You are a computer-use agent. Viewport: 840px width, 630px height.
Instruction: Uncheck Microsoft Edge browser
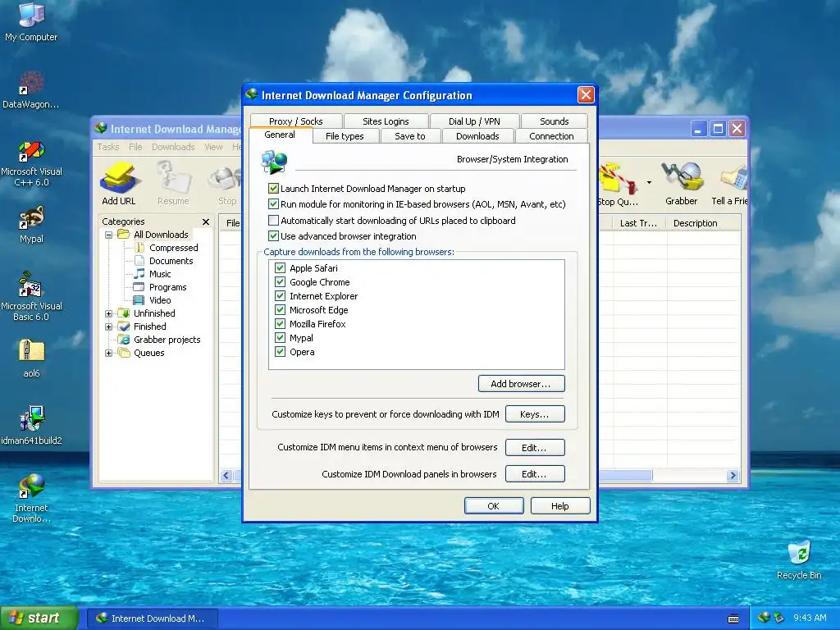pyautogui.click(x=280, y=309)
